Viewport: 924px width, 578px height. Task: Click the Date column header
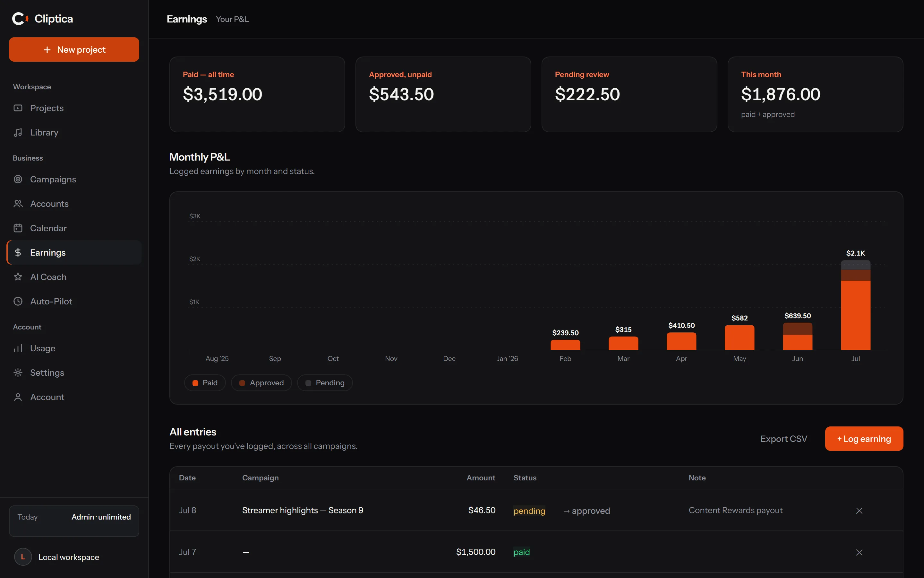[x=187, y=478]
